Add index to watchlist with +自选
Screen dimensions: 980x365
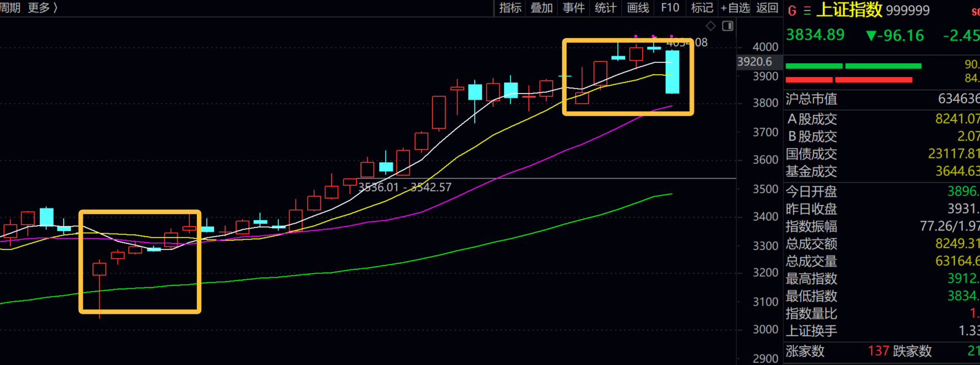[x=735, y=8]
